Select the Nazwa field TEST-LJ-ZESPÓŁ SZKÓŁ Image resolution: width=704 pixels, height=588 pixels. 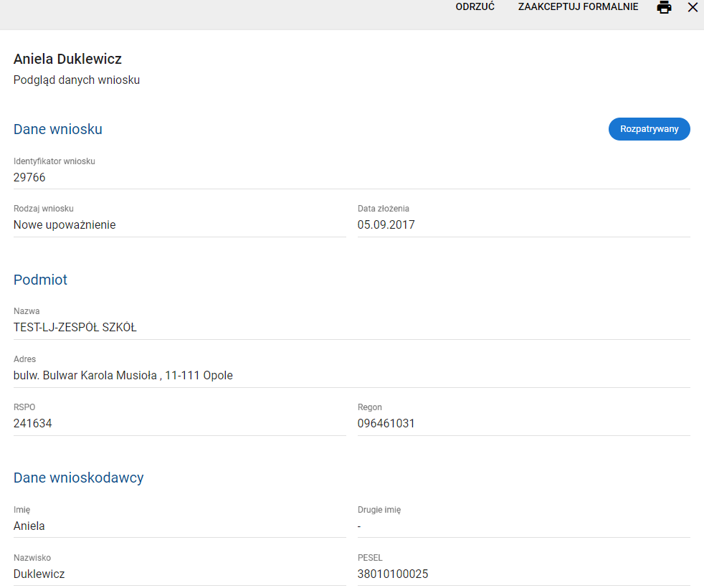(x=75, y=328)
